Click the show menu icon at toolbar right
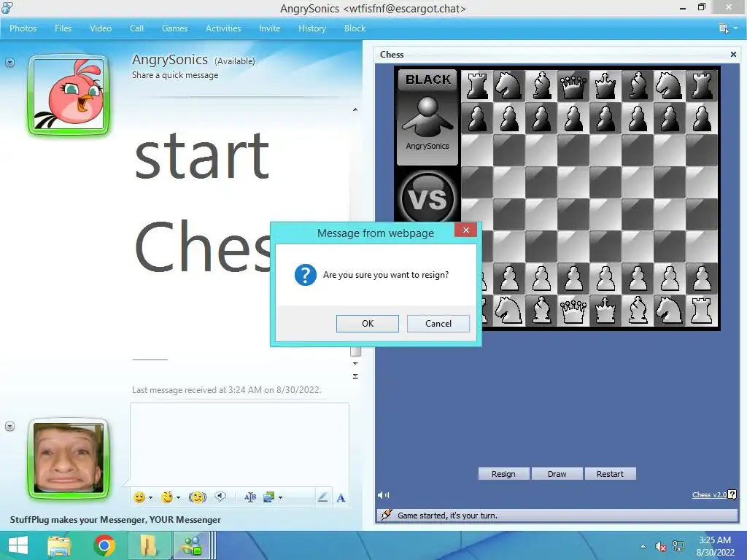Viewport: 747px width, 560px height. point(724,28)
